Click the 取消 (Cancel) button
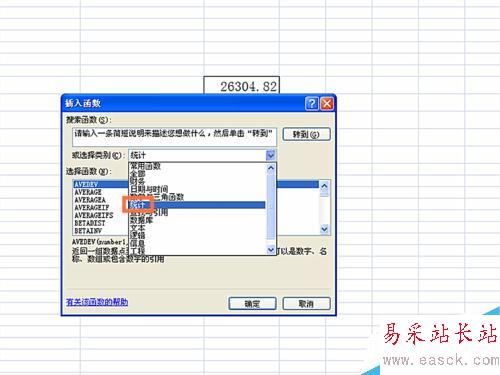Viewport: 500px width, 375px height. (306, 304)
